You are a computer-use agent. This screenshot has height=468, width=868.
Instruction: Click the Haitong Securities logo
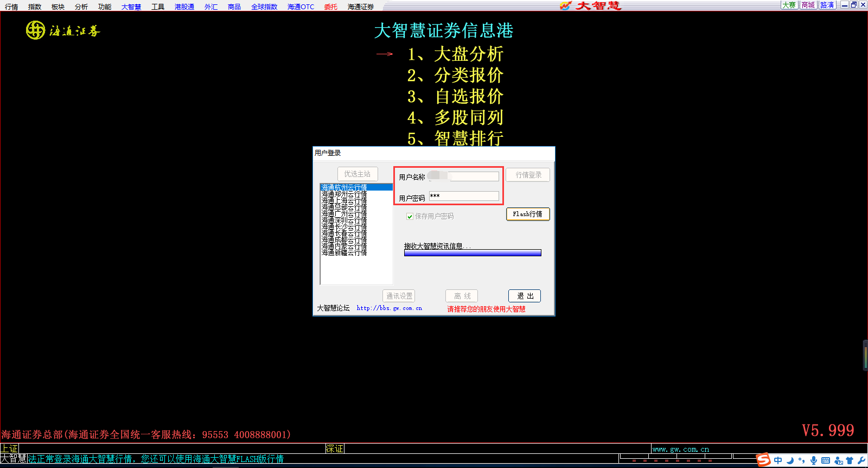[x=63, y=30]
